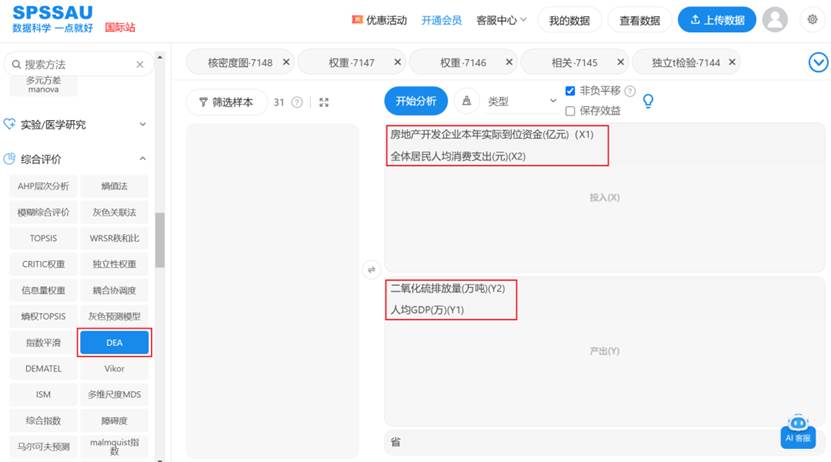Select the 灰色关联法 method

pyautogui.click(x=114, y=212)
